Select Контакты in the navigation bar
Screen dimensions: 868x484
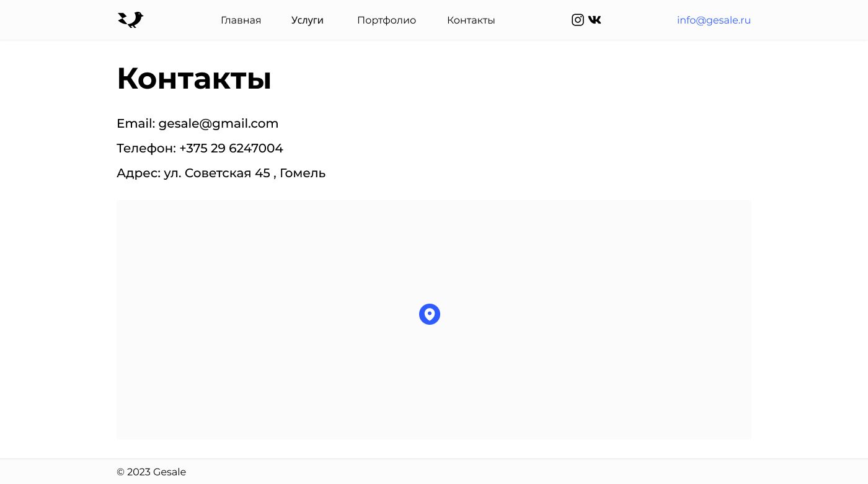point(471,20)
